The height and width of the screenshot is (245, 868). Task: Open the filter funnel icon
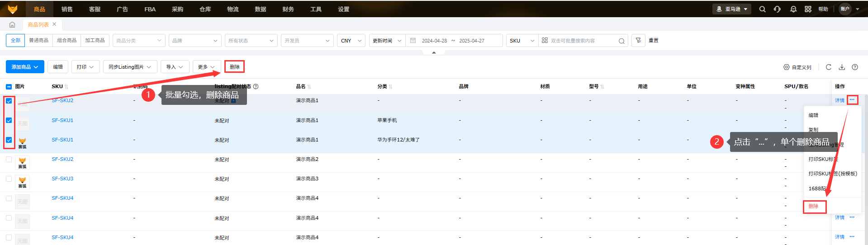tap(638, 40)
